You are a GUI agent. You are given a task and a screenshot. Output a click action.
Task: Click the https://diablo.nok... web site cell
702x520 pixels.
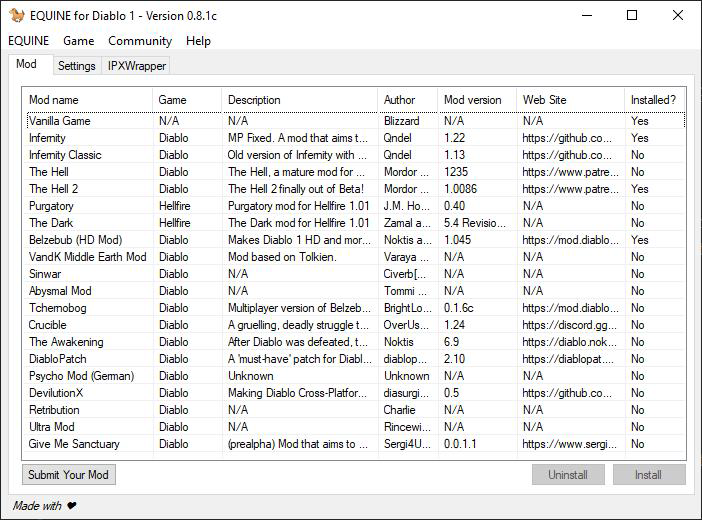(569, 342)
